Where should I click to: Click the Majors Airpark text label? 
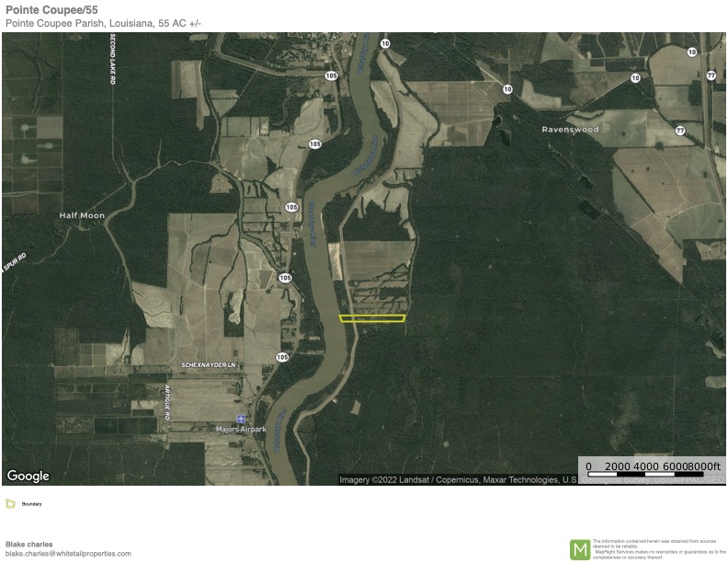coord(241,430)
